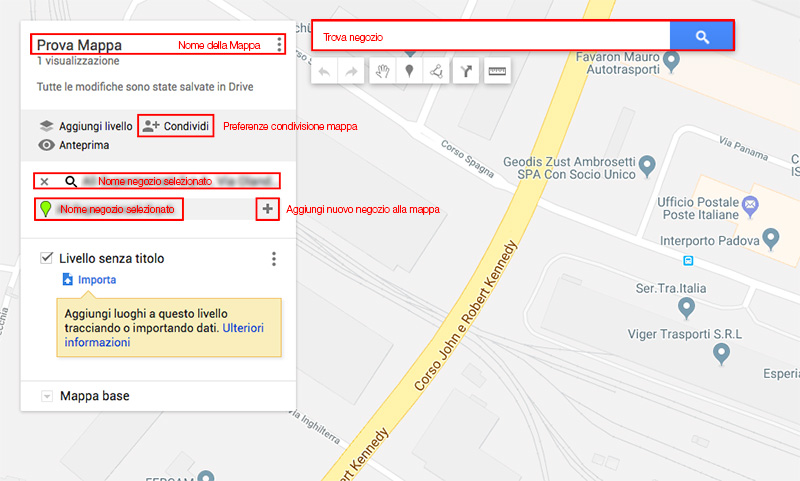This screenshot has height=481, width=800.
Task: Click the Condividi share button
Action: pos(176,126)
